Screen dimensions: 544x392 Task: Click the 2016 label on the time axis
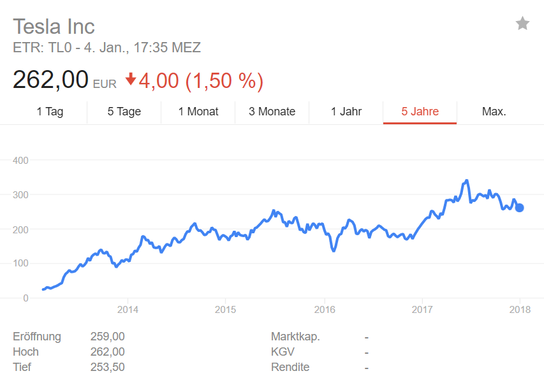325,309
